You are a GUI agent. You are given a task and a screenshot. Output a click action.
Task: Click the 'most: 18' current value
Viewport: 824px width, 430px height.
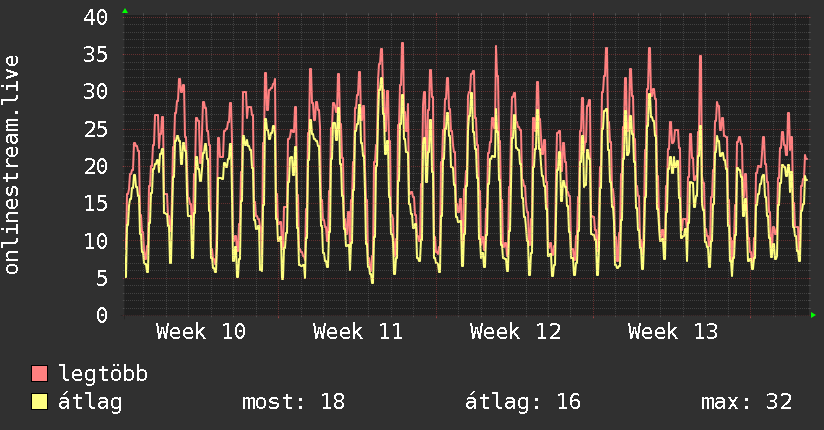click(x=293, y=402)
